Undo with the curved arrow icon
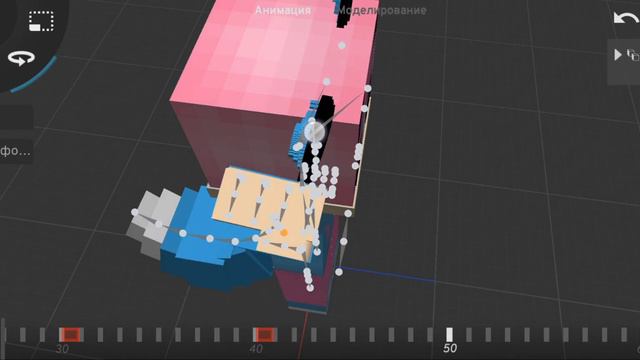Viewport: 640px width, 360px height. pos(626,18)
